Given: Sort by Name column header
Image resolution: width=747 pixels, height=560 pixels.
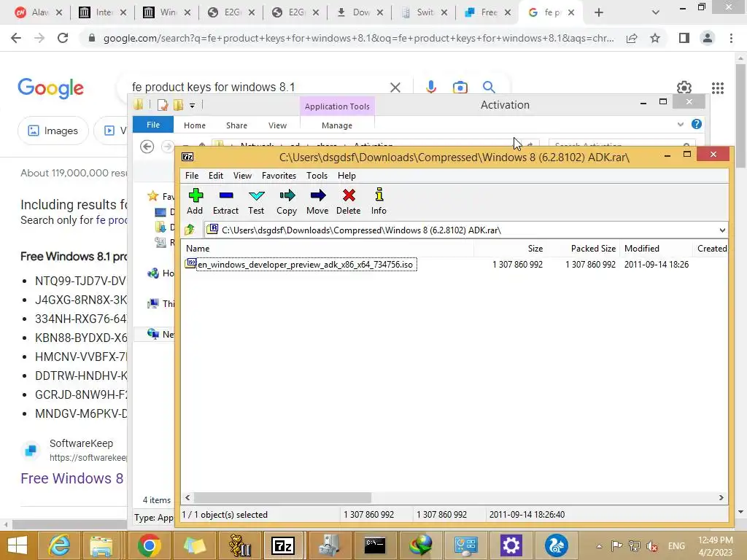Looking at the screenshot, I should pos(198,249).
